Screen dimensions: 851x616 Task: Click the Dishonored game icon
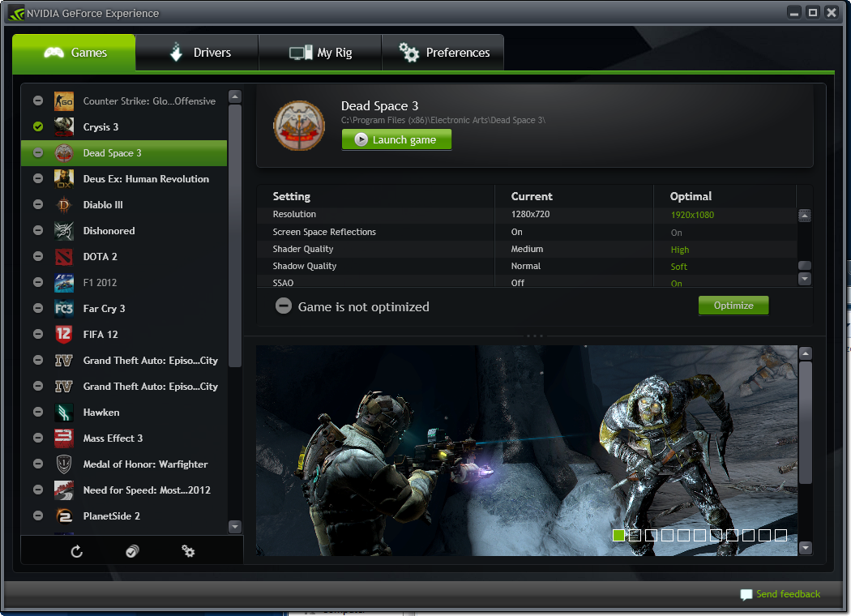[x=64, y=231]
